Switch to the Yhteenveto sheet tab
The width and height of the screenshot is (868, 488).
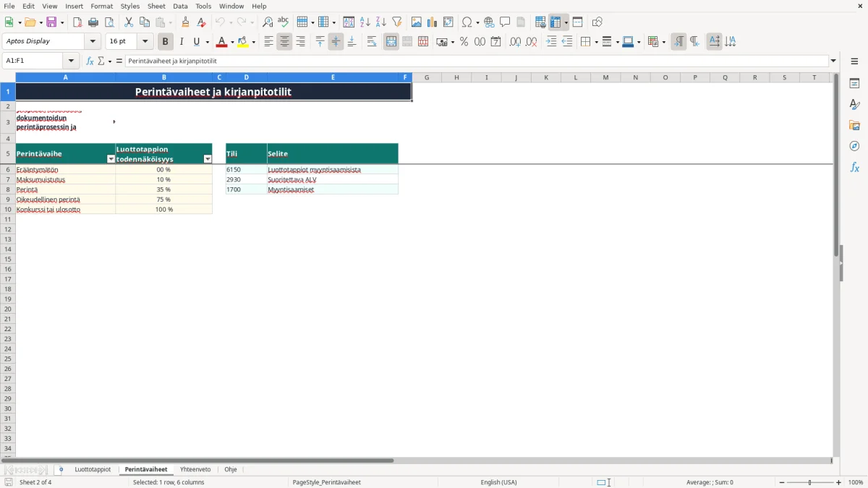pyautogui.click(x=195, y=470)
